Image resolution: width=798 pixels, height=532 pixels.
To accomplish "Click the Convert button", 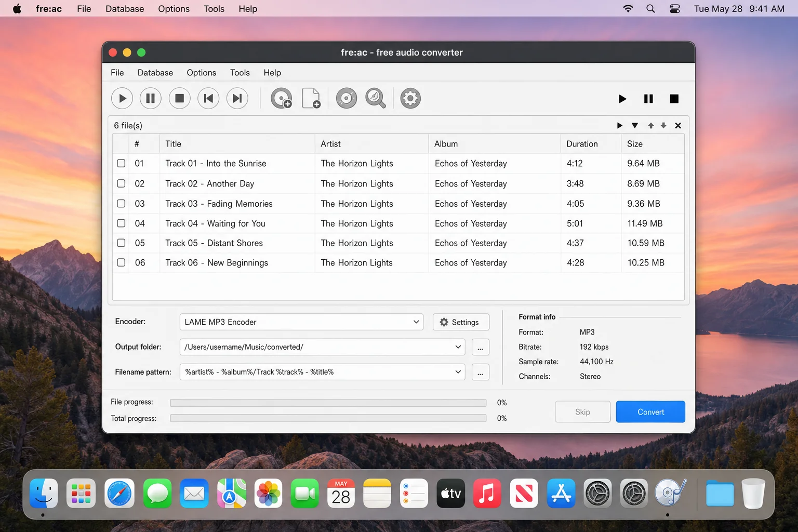I will [x=650, y=412].
